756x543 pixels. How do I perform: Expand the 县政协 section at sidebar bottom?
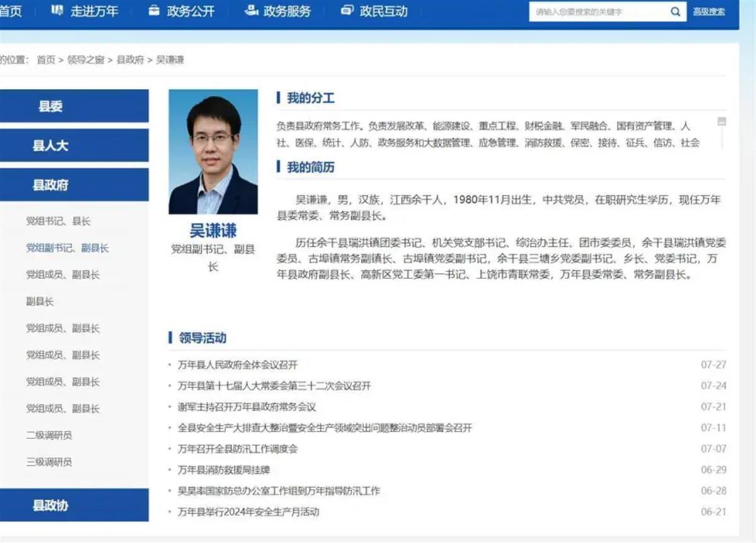pyautogui.click(x=75, y=506)
